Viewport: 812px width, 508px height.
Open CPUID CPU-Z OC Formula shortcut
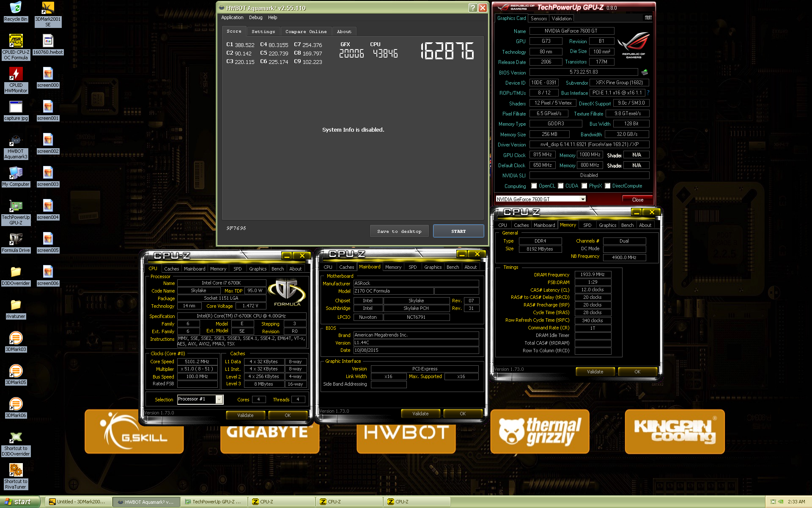pyautogui.click(x=16, y=47)
